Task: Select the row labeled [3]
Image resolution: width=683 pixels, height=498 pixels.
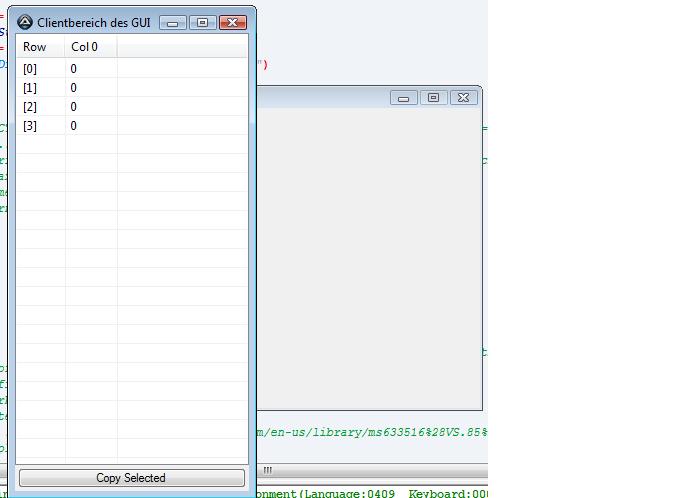Action: click(30, 126)
